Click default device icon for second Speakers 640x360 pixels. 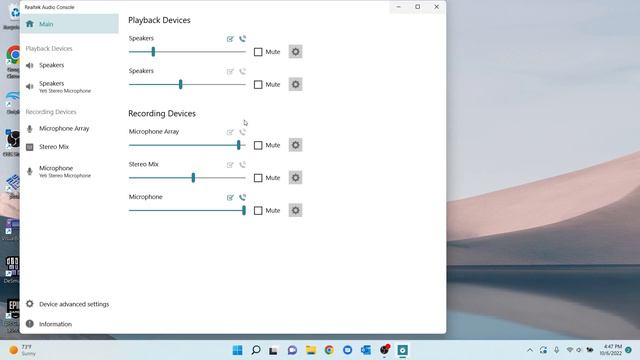click(x=230, y=71)
